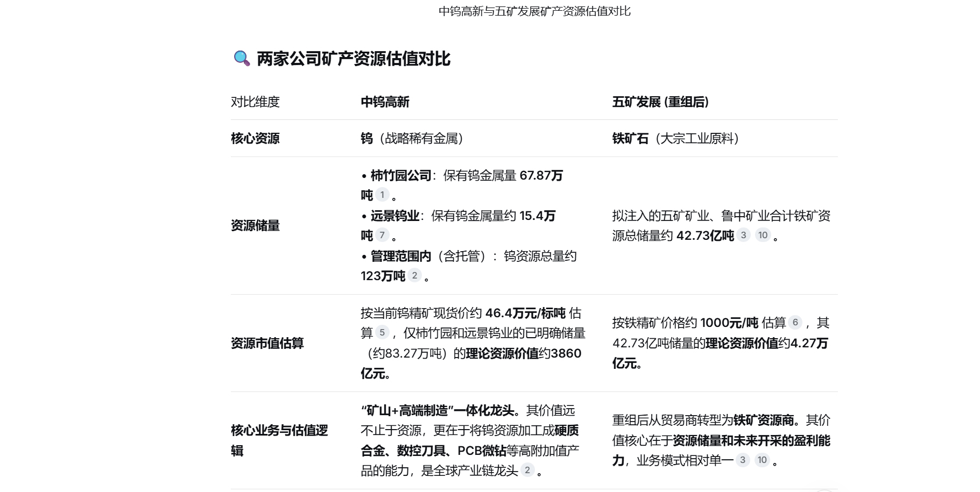The width and height of the screenshot is (980, 492).
Task: Click the 中钨高新 column header
Action: (385, 102)
